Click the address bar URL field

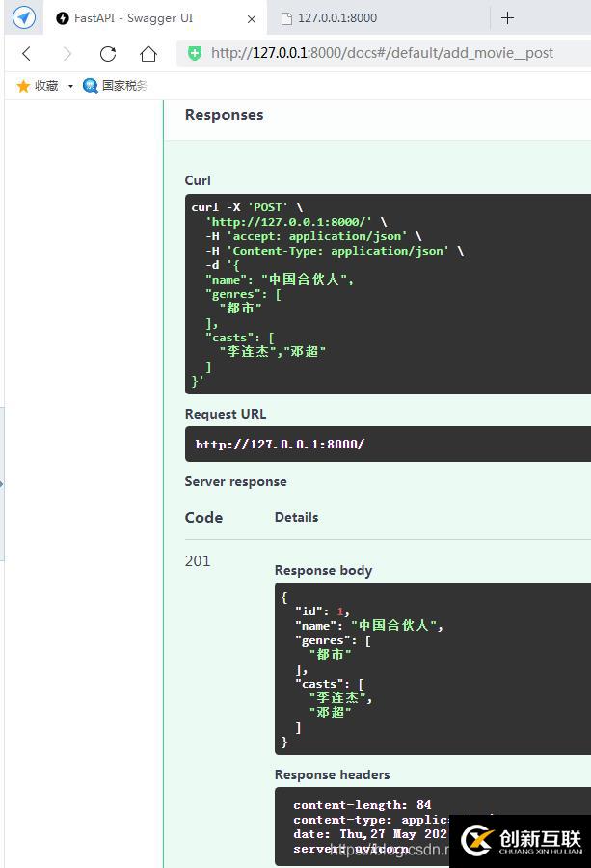click(x=382, y=53)
